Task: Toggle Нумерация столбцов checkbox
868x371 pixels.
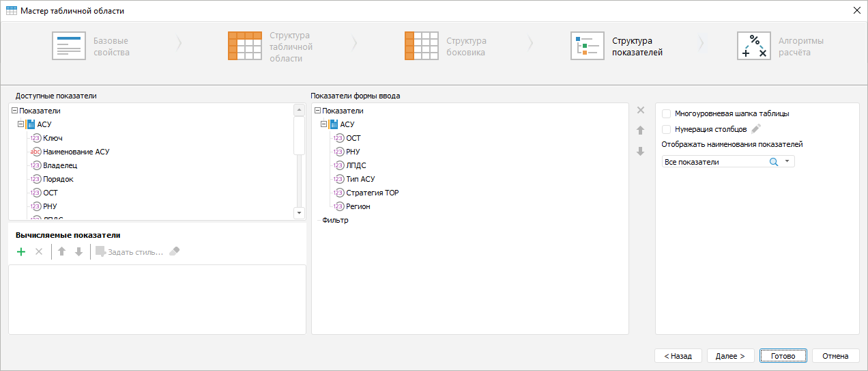Action: coord(667,128)
